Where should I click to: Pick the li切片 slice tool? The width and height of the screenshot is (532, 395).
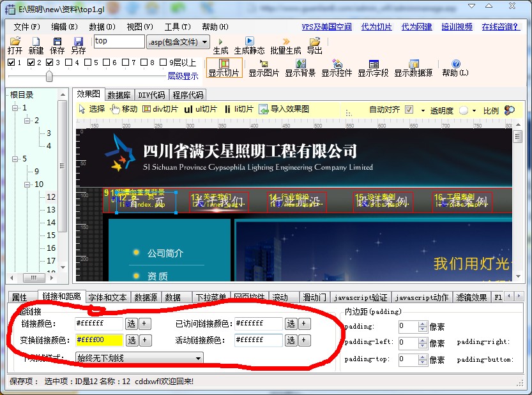(x=227, y=109)
